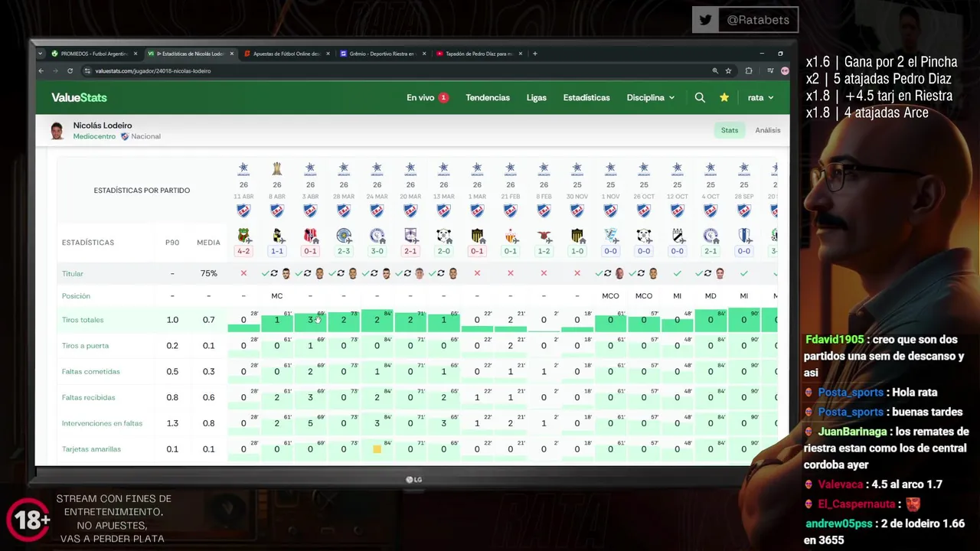Click the Intervenciones en faltas row label
The width and height of the screenshot is (980, 551).
pos(102,423)
